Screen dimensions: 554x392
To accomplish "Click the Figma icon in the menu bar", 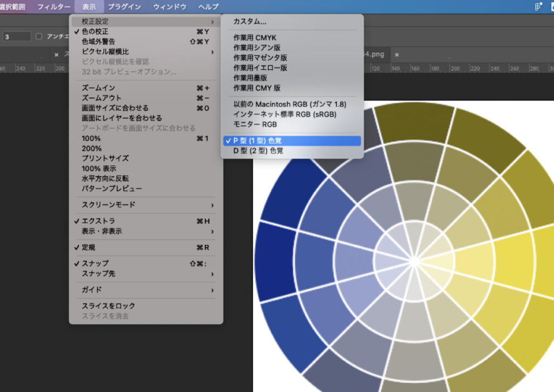I will click(536, 6).
